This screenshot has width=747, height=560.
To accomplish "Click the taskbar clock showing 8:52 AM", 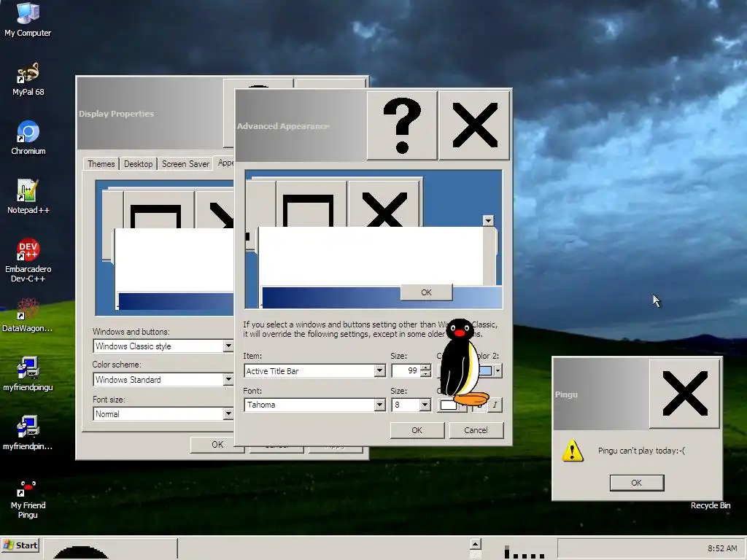I will [x=722, y=548].
